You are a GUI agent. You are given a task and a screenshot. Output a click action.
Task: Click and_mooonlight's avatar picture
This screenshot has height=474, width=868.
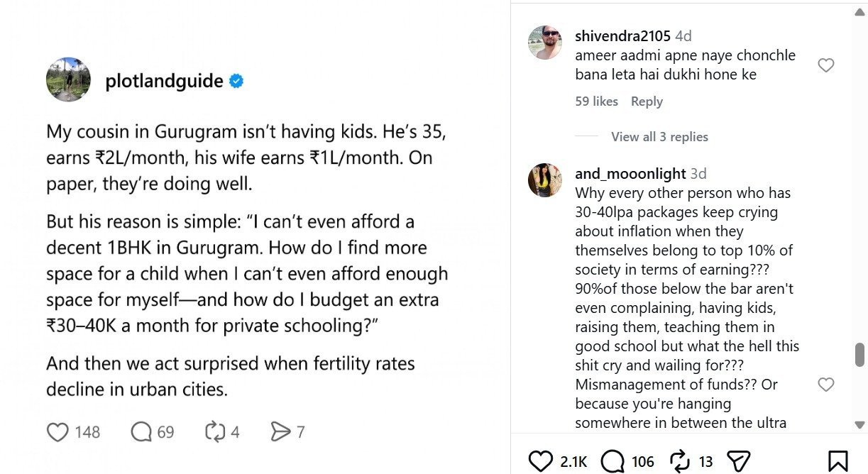545,180
